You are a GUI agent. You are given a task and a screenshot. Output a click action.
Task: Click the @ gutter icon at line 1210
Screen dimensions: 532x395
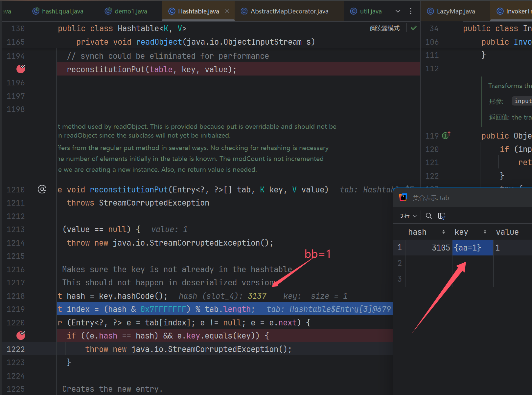(42, 189)
